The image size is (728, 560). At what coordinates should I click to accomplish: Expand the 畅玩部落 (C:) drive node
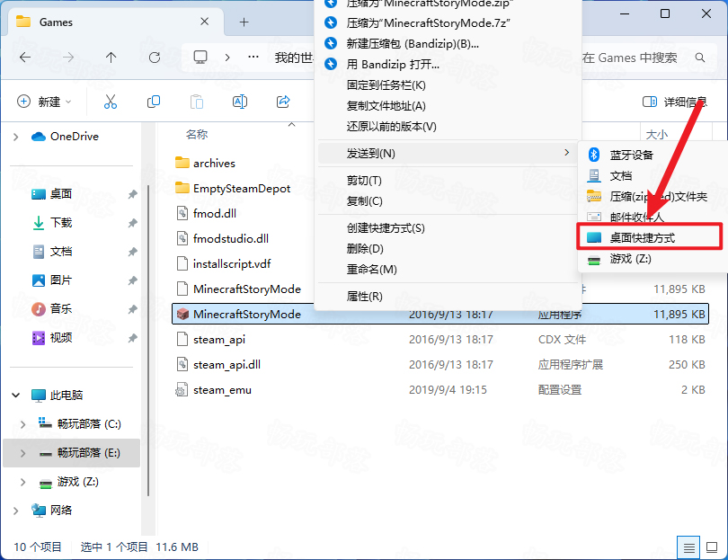point(22,424)
